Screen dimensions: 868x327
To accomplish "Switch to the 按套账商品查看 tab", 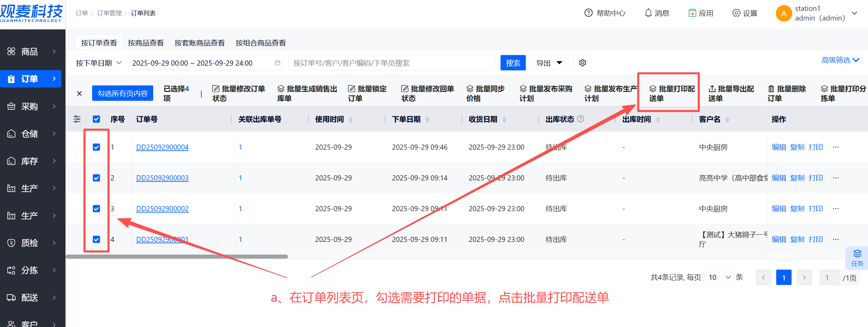I will (200, 43).
